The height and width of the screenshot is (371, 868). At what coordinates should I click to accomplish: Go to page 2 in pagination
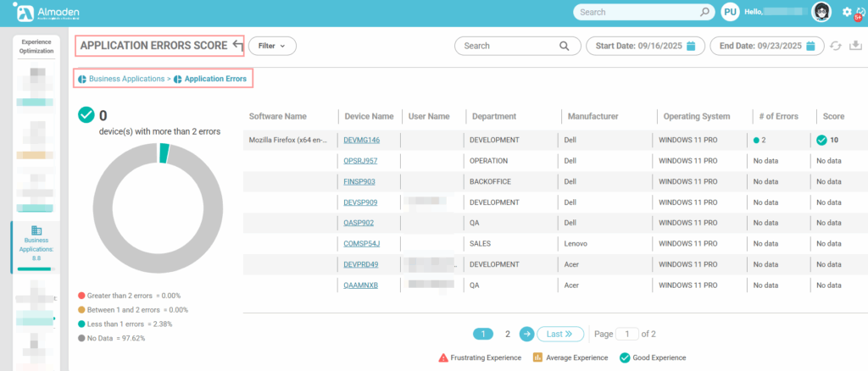point(508,334)
